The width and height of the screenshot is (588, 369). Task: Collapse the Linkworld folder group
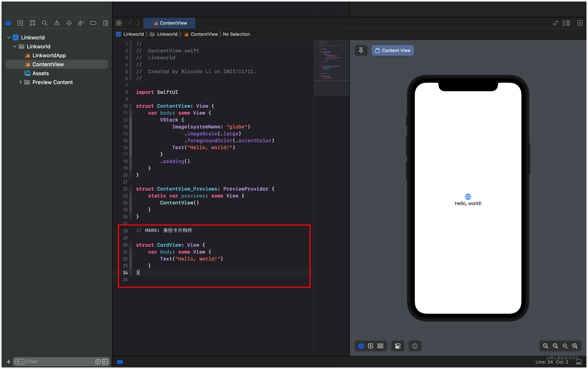(15, 46)
